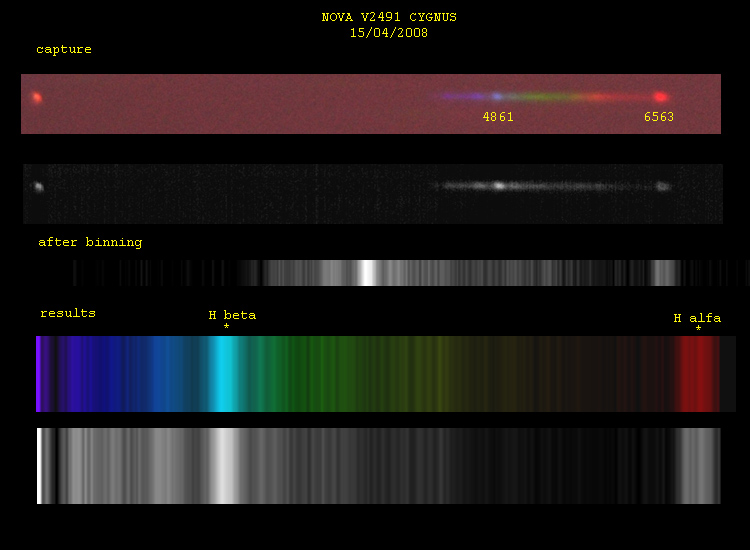Click the 'capture' label
Screen dimensions: 750x550
(x=64, y=49)
